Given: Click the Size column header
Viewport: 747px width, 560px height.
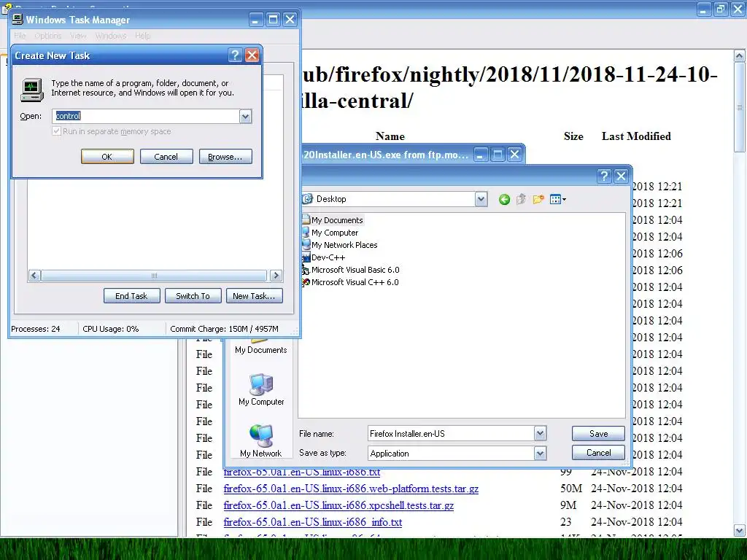Looking at the screenshot, I should [x=573, y=136].
